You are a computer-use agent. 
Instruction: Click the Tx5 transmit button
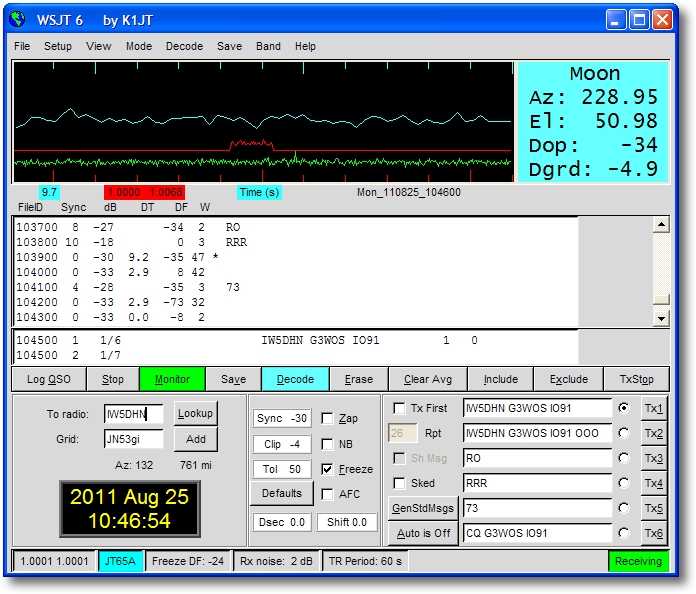[654, 508]
